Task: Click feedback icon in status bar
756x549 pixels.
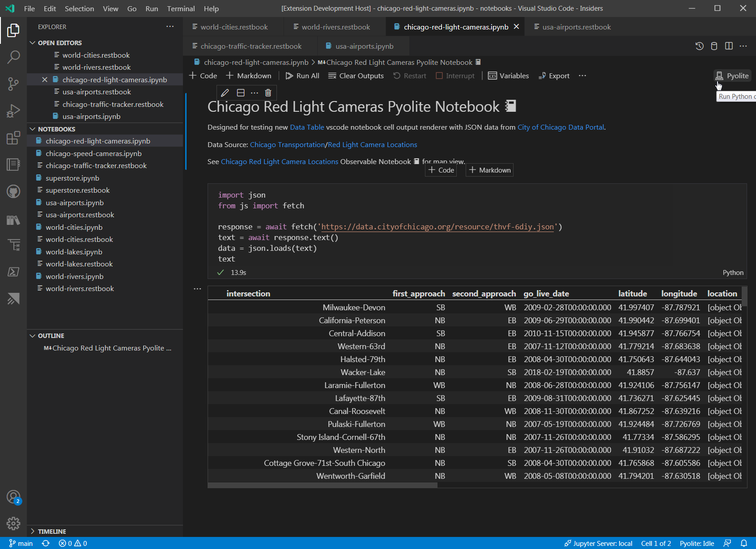Action: (727, 543)
